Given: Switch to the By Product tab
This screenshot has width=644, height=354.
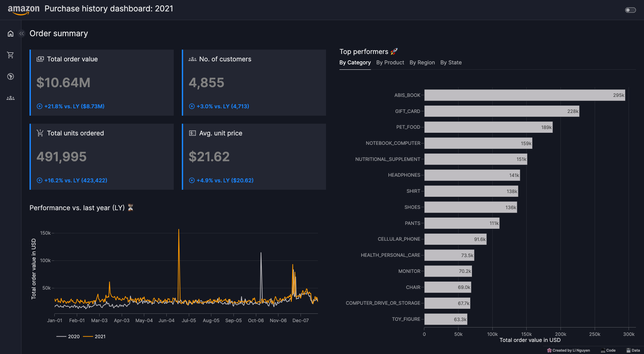Looking at the screenshot, I should pyautogui.click(x=390, y=63).
